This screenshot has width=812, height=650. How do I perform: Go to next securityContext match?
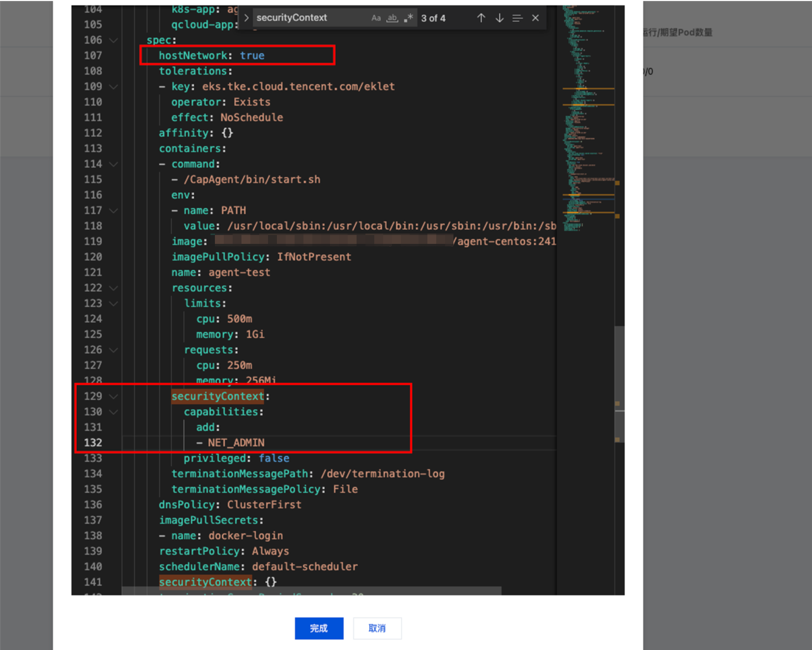pos(499,18)
